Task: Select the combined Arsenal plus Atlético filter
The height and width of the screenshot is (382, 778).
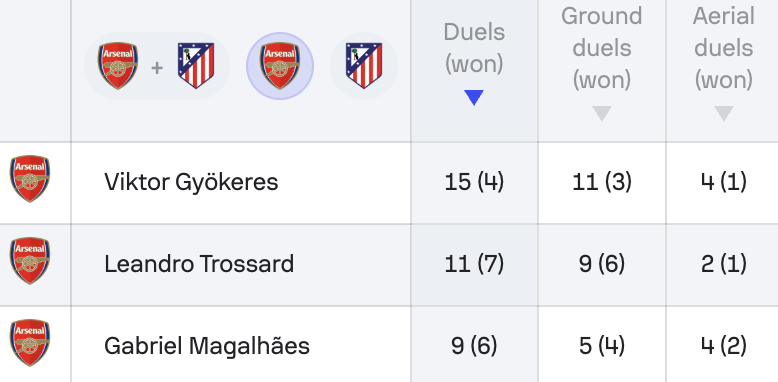Action: pyautogui.click(x=157, y=66)
